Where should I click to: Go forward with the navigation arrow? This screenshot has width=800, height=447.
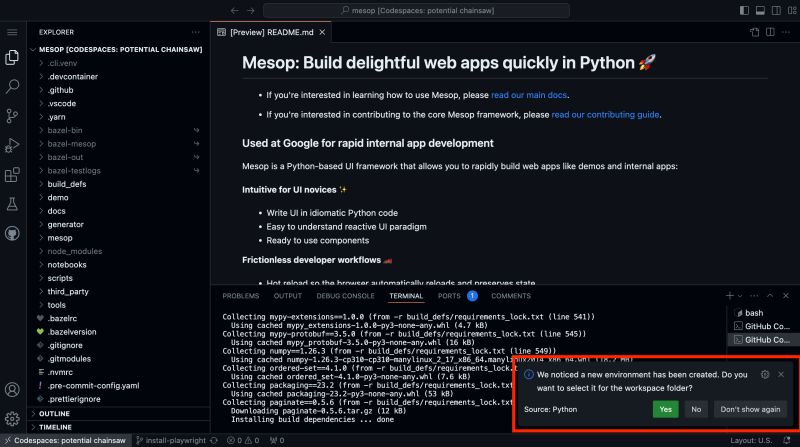coord(251,11)
